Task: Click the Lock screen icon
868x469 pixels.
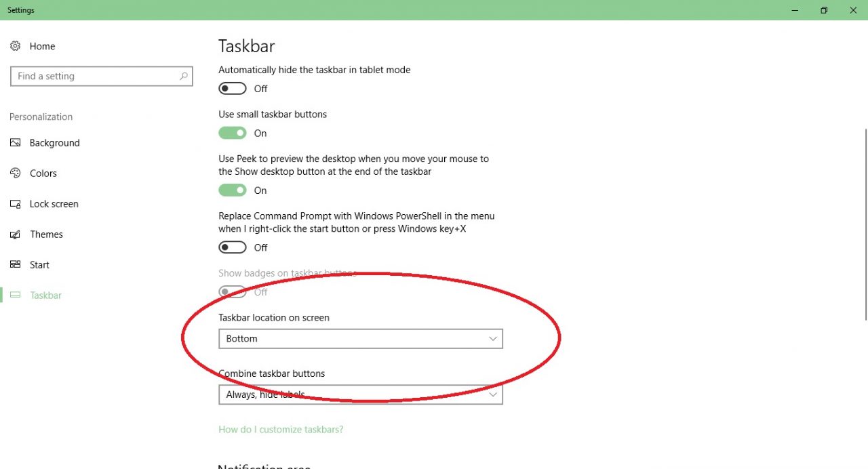Action: (x=15, y=204)
